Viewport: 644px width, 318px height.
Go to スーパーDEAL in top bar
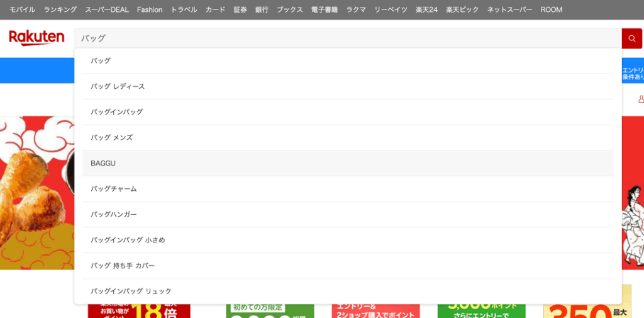tap(107, 9)
